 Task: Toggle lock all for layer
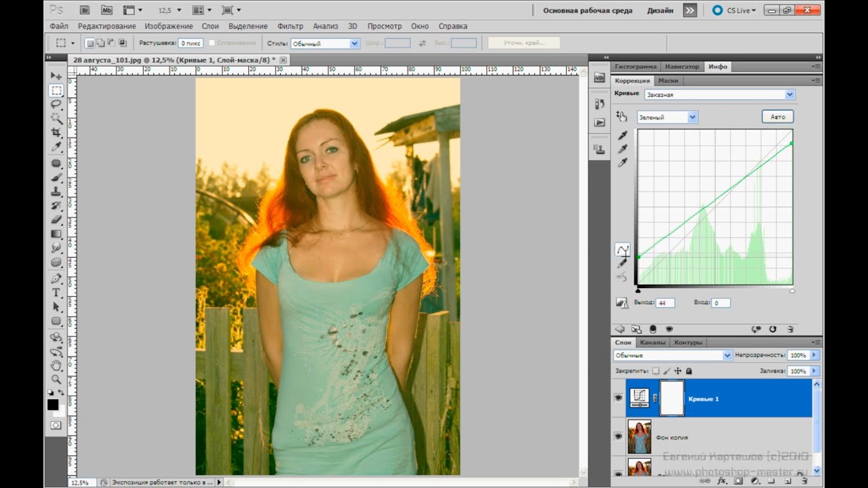tap(688, 371)
